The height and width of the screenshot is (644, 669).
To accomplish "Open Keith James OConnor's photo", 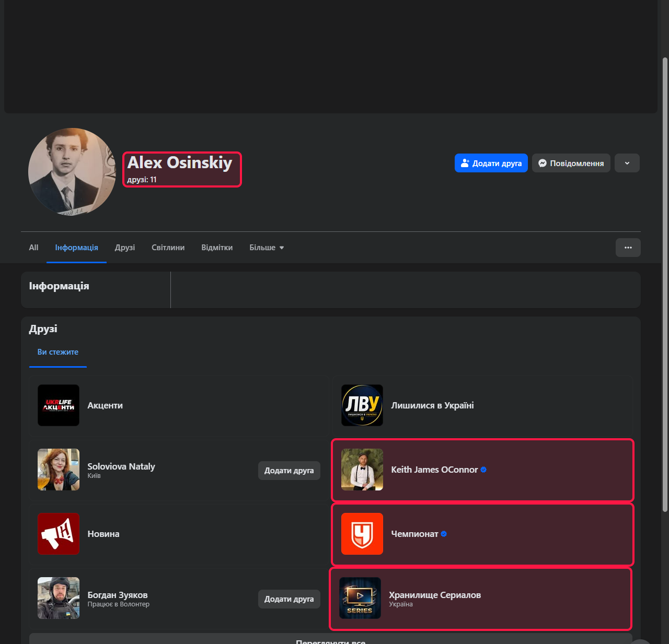I will click(362, 470).
